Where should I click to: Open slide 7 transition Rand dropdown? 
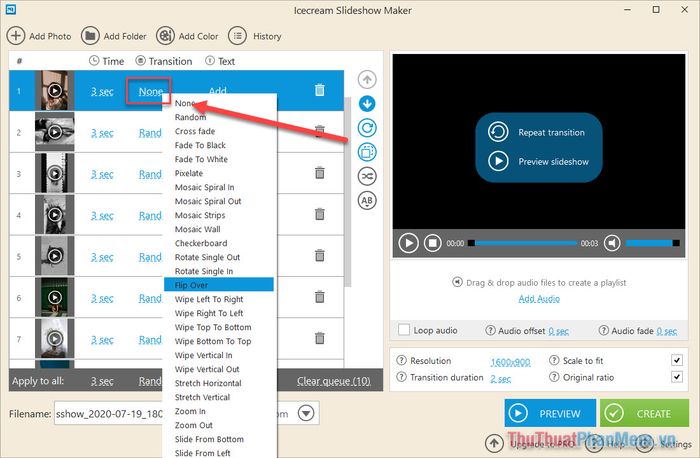[x=150, y=340]
